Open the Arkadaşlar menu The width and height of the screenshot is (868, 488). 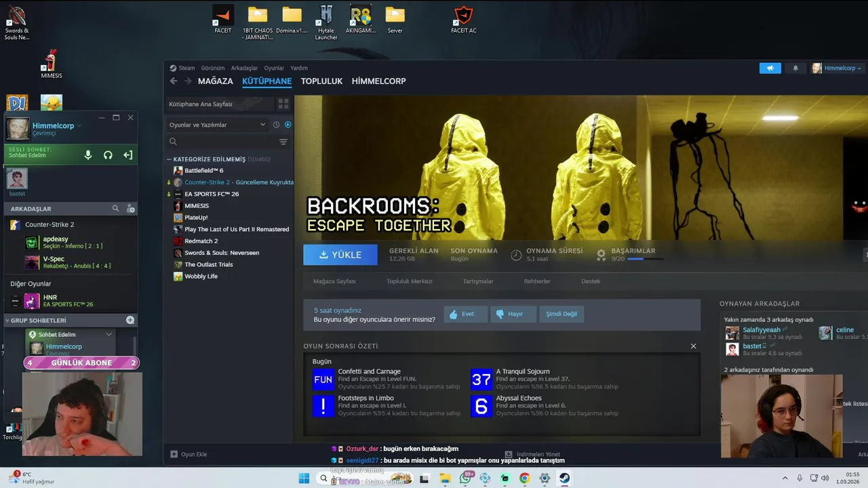(x=244, y=68)
